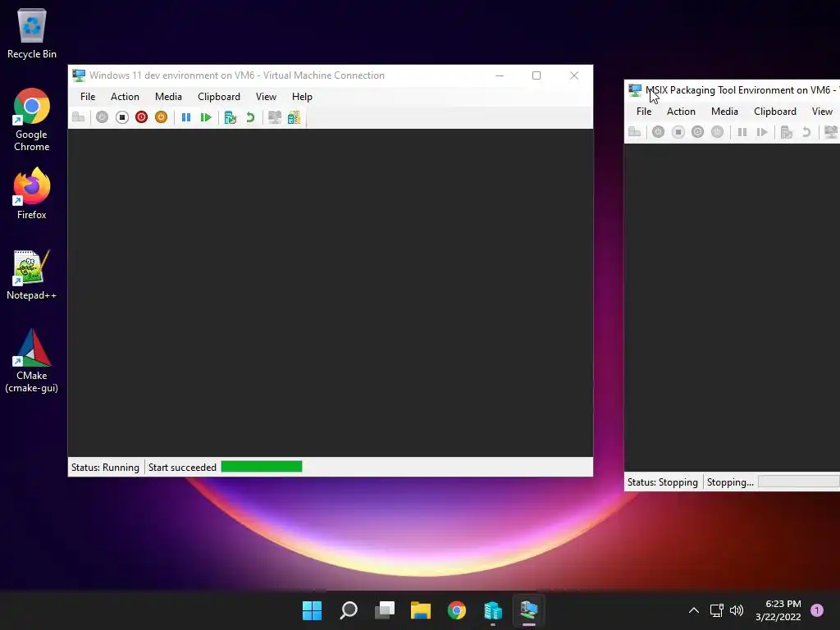Open File menu in Windows 11 dev window
Viewport: 840px width, 630px height.
click(x=88, y=97)
